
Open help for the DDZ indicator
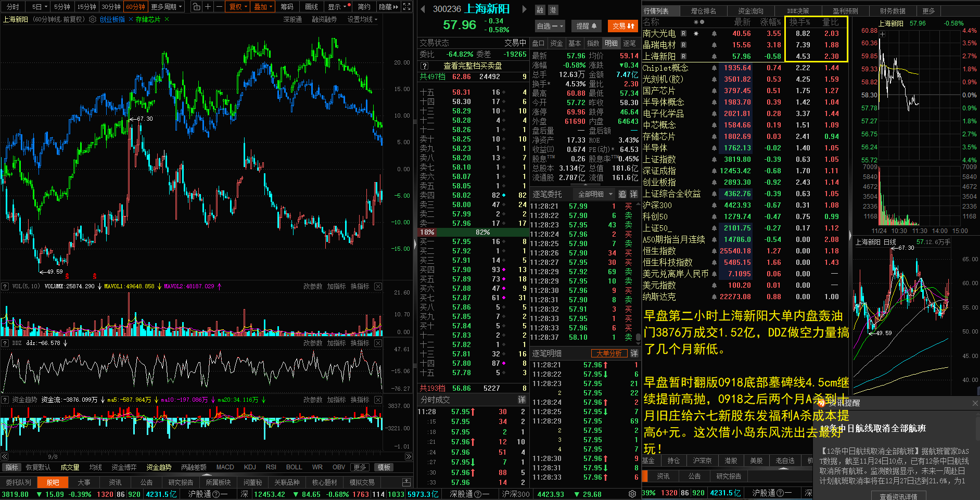[x=5, y=343]
